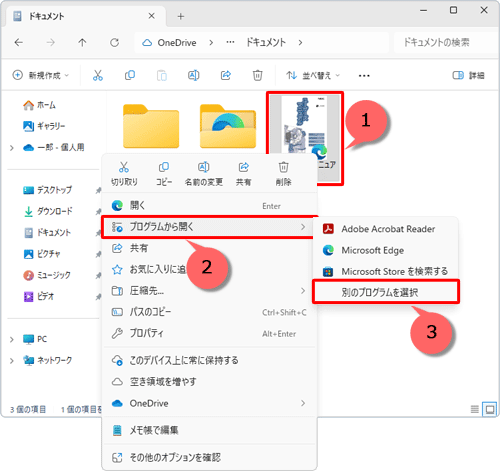Viewport: 500px width, 471px height.
Task: Go back with the left arrow
Action: 19,42
